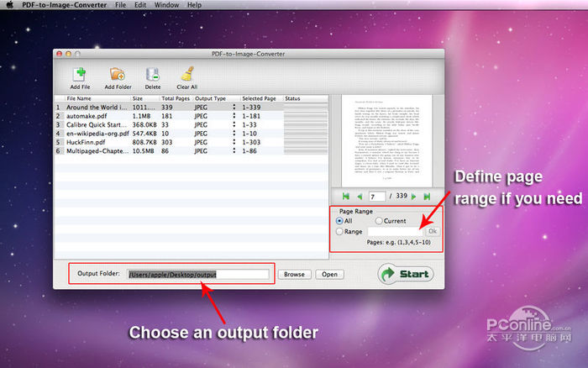Go to previous page in preview
This screenshot has height=368, width=588.
tap(360, 197)
